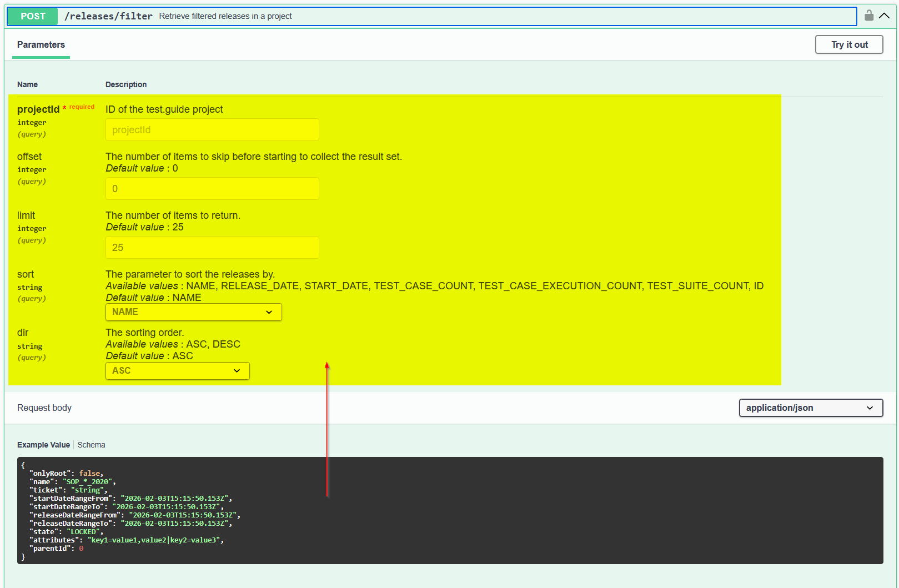Select the dir sorting order dropdown

(x=177, y=370)
